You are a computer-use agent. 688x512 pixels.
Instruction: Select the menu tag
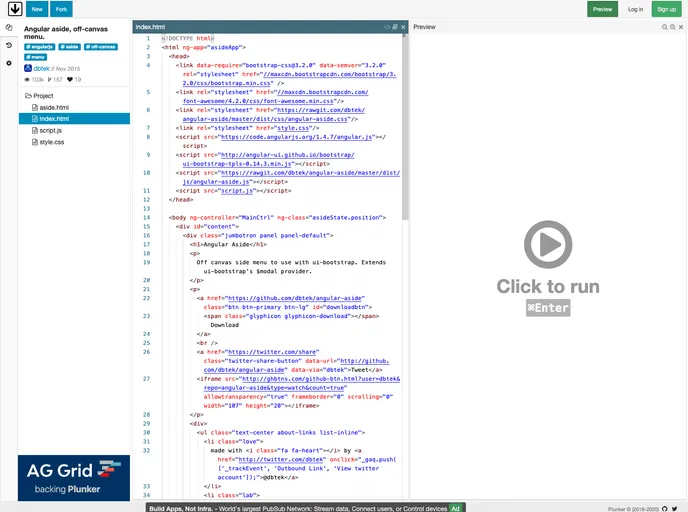point(36,57)
